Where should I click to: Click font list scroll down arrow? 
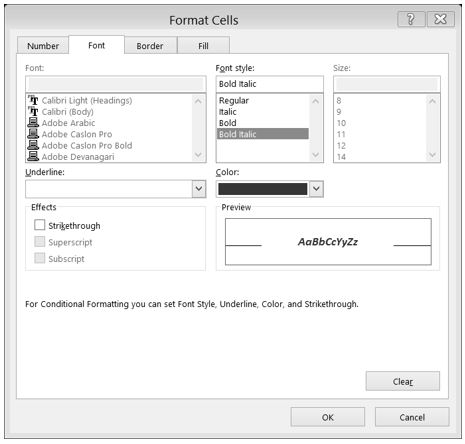point(198,155)
